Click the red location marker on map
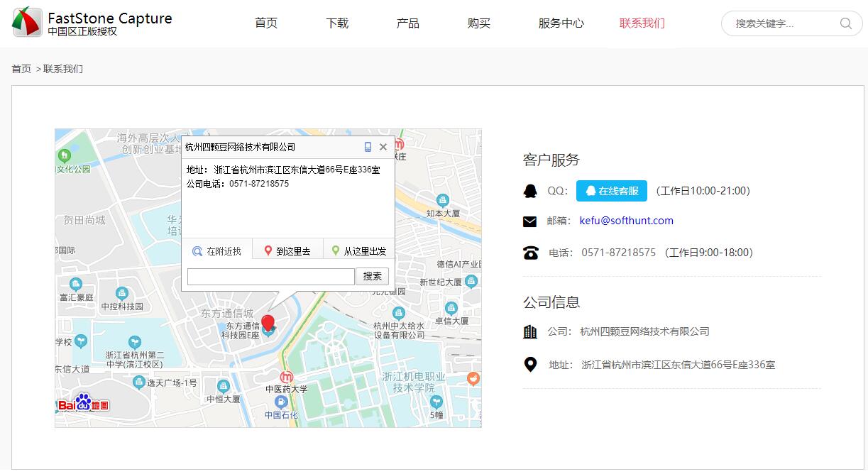The width and height of the screenshot is (868, 474). coord(268,324)
